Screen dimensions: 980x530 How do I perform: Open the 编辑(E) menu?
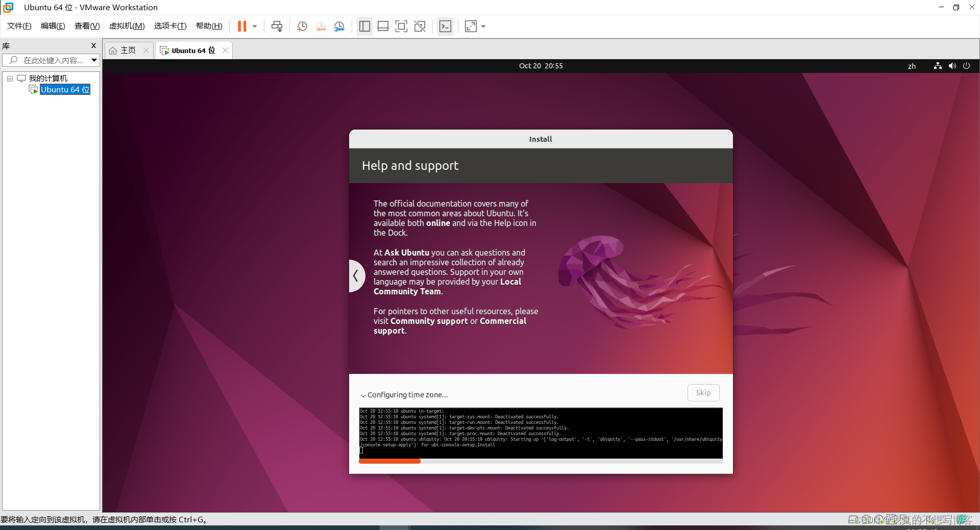pyautogui.click(x=53, y=26)
